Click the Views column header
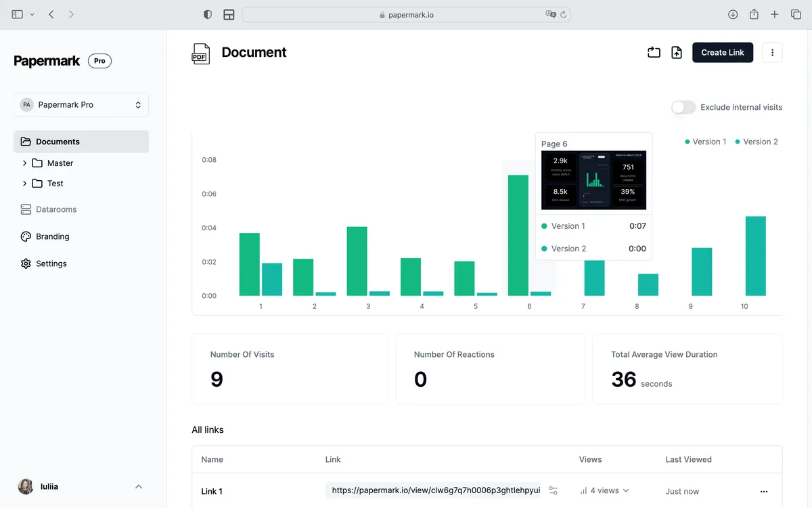 tap(590, 459)
